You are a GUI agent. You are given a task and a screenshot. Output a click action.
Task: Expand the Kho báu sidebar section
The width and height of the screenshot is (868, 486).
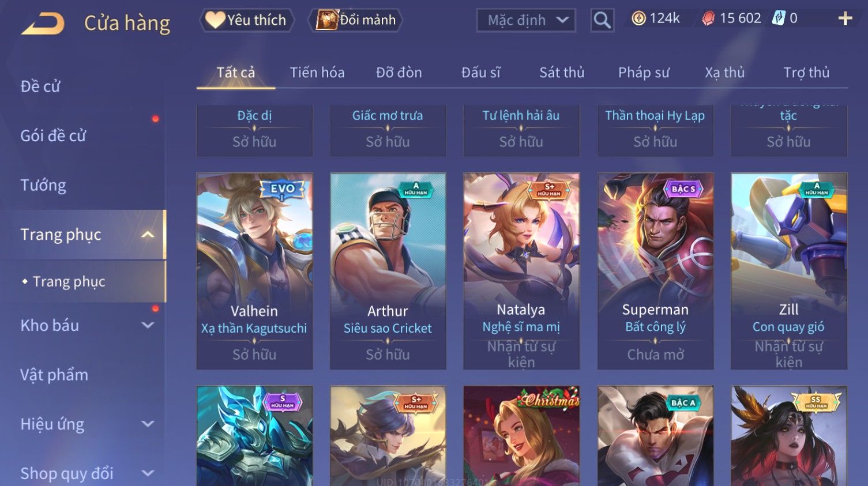[x=148, y=325]
